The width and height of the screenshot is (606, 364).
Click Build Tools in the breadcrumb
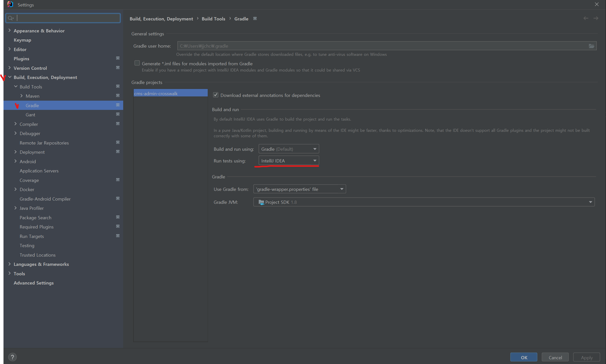tap(213, 19)
